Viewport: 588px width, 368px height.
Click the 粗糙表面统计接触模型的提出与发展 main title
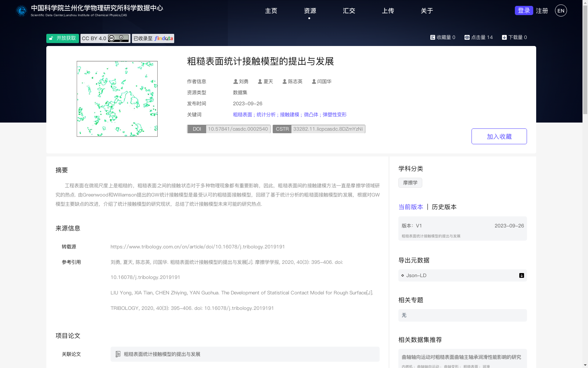261,61
